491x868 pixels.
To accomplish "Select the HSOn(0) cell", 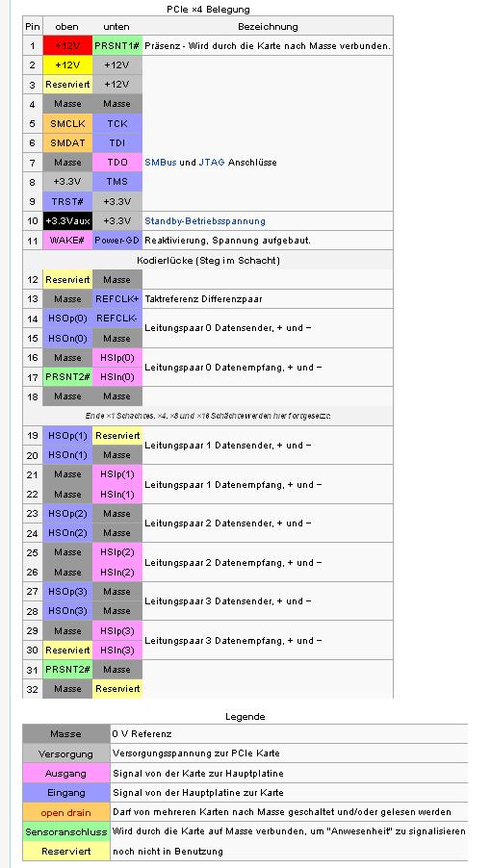I will pos(67,338).
